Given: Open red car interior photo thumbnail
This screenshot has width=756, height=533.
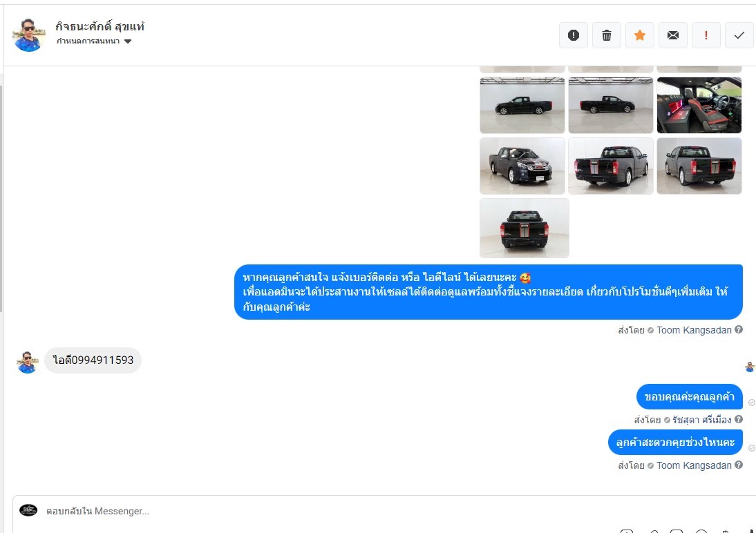Looking at the screenshot, I should [699, 105].
